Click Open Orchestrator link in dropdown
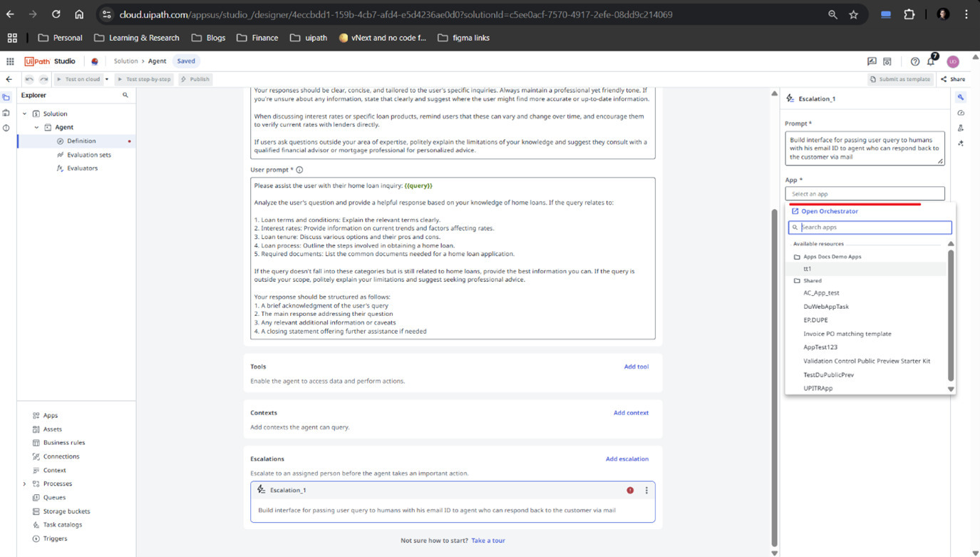The height and width of the screenshot is (557, 980). coord(825,211)
